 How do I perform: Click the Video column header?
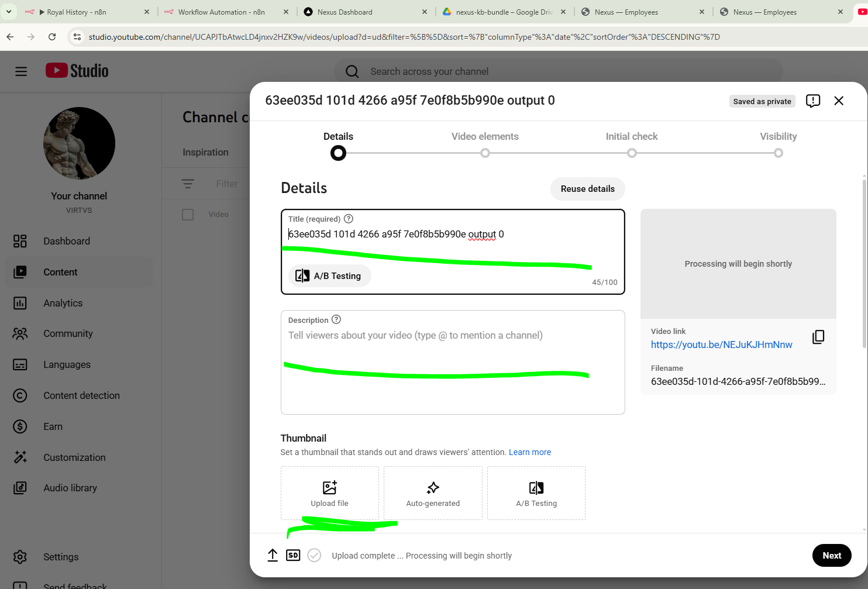pyautogui.click(x=218, y=215)
